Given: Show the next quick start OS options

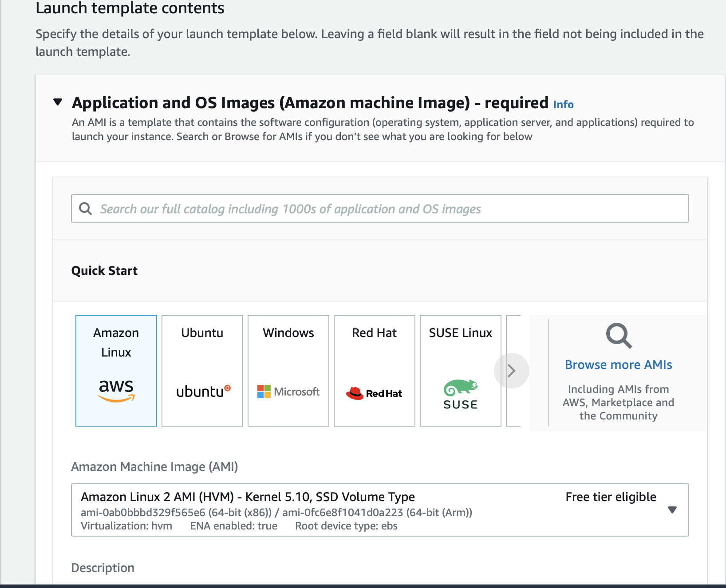Looking at the screenshot, I should coord(511,371).
